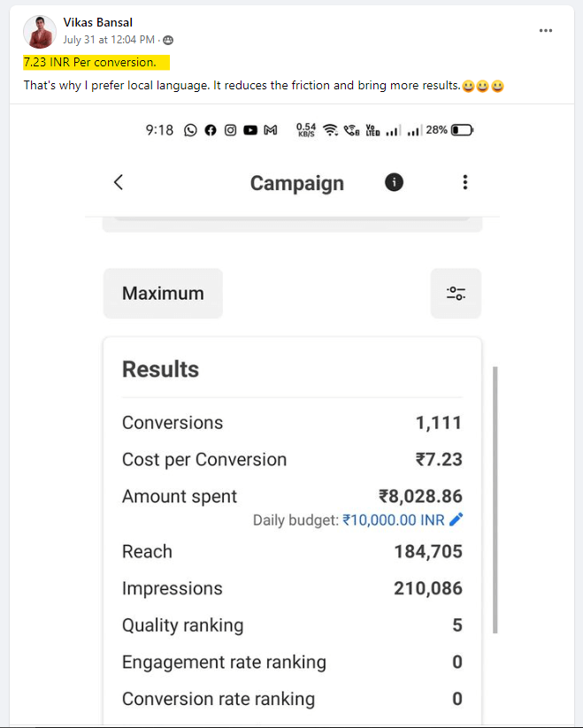The width and height of the screenshot is (583, 728).
Task: Click the pencil icon to edit Daily budget
Action: tap(456, 520)
